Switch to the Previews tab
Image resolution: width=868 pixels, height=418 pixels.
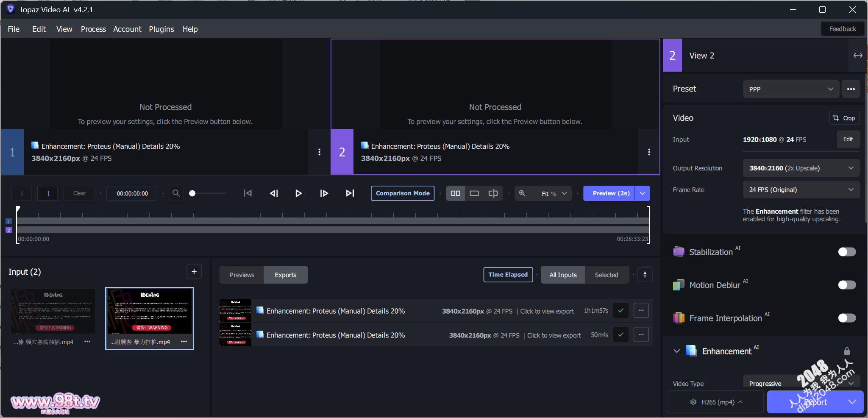coord(242,275)
